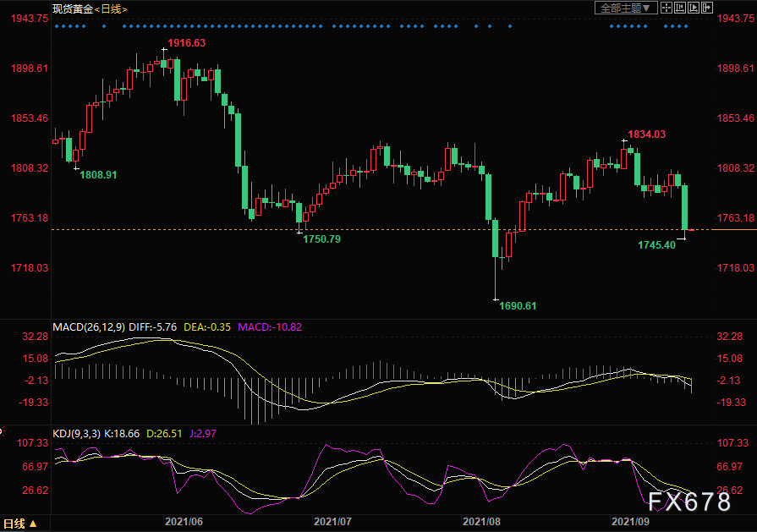Click the magenta J value in KDJ
Image resolution: width=757 pixels, height=532 pixels.
click(x=203, y=434)
